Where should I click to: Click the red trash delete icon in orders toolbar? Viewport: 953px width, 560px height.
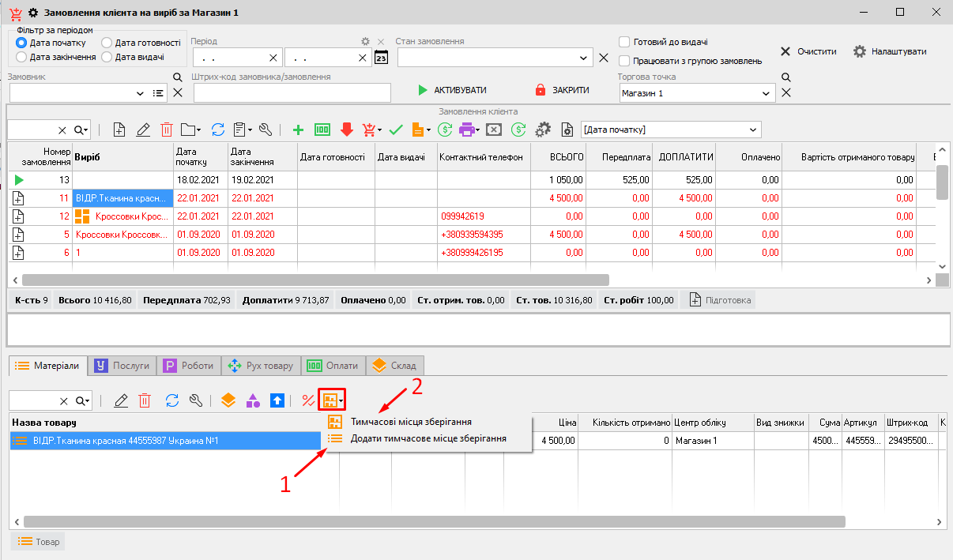167,130
